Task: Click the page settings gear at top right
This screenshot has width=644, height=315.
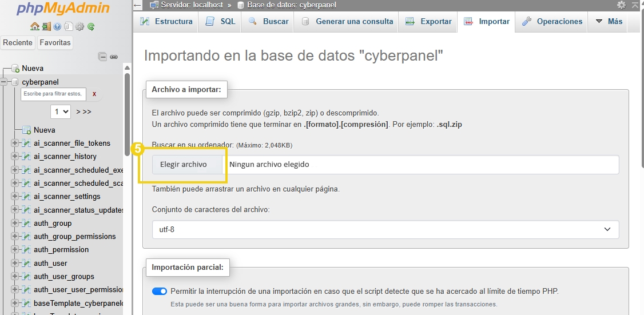Action: [622, 5]
